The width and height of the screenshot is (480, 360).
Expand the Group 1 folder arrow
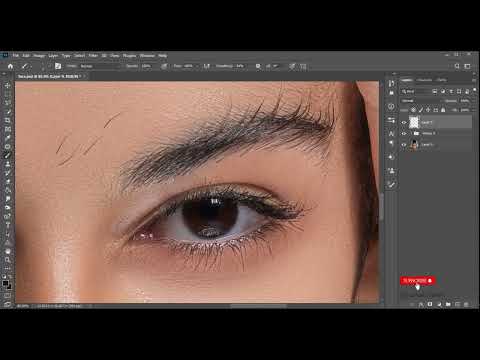(411, 133)
